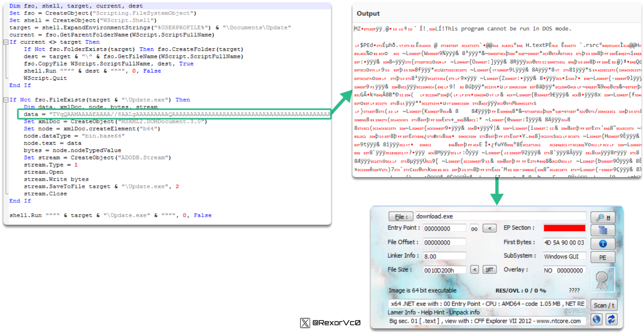This screenshot has width=644, height=333.
Task: Click the 'stream.SaveToFile target' code line
Action: [x=101, y=186]
